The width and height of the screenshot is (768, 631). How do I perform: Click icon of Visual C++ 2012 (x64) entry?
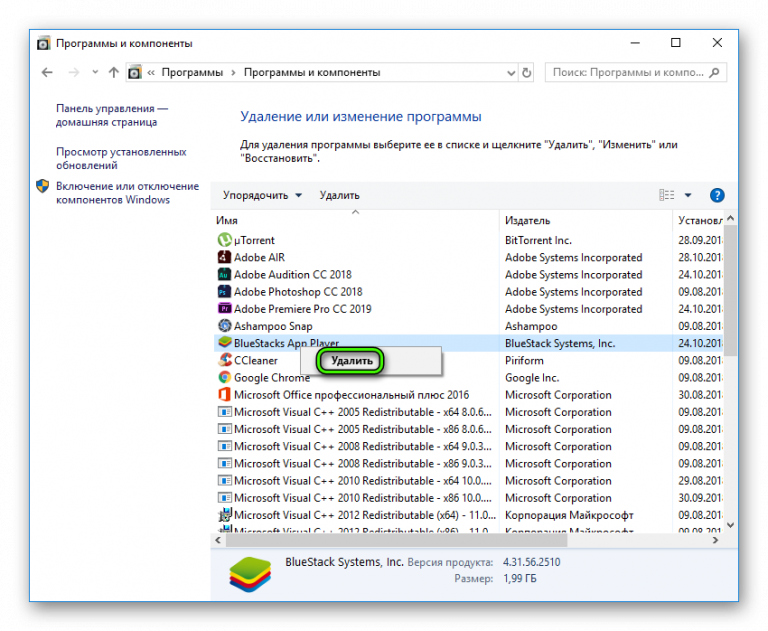[x=224, y=515]
